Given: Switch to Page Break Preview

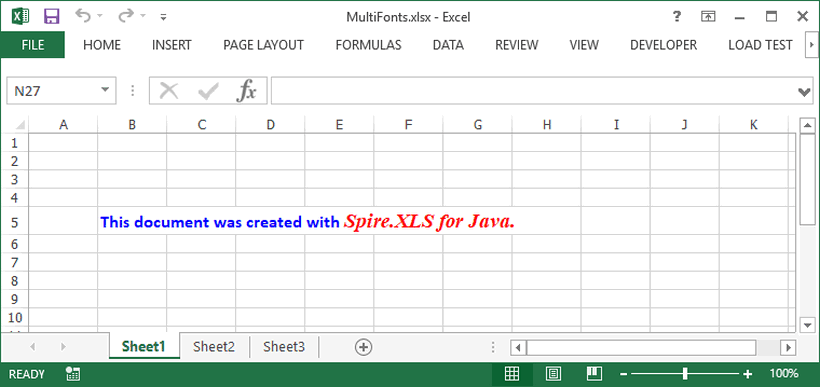Looking at the screenshot, I should point(595,373).
